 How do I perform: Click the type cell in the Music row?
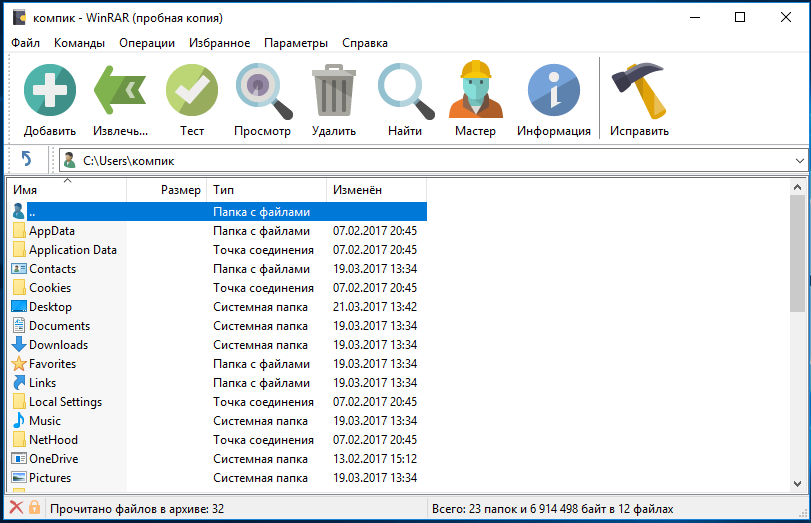click(260, 421)
